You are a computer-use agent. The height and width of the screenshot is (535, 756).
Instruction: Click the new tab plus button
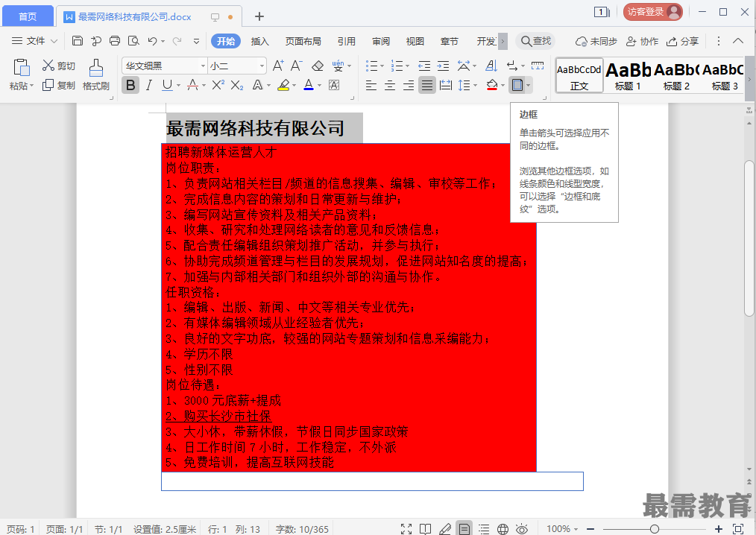[259, 16]
